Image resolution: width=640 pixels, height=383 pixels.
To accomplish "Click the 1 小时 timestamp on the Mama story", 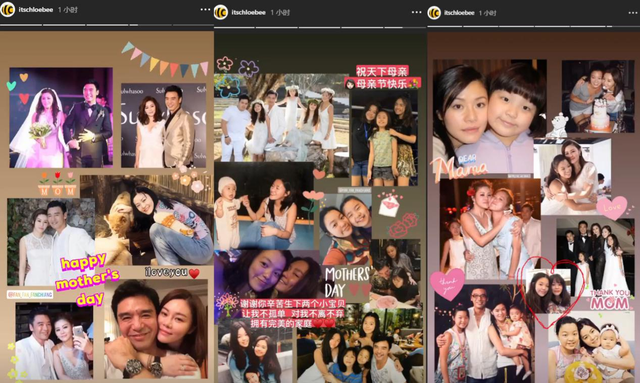I will click(487, 13).
